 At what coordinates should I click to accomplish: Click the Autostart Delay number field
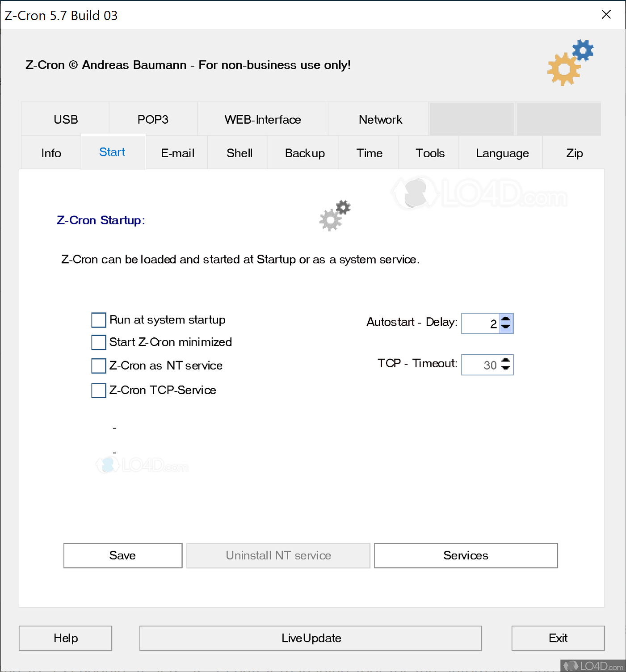pos(481,323)
